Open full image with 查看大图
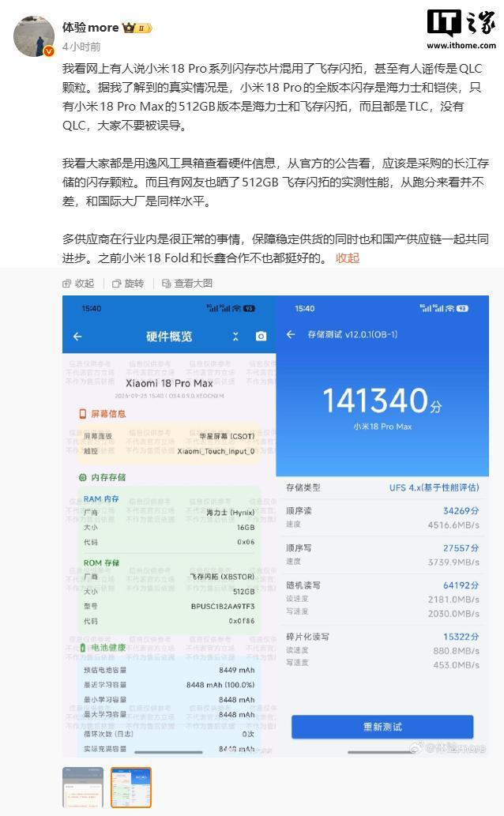504x816 pixels. point(187,283)
